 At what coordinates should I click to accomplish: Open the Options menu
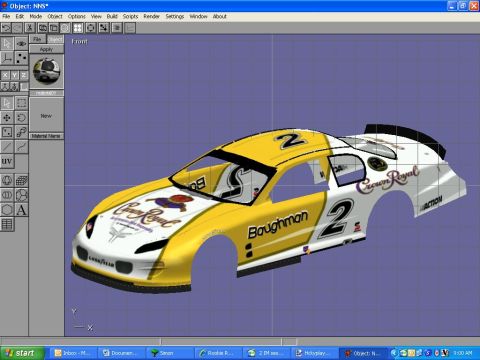coord(77,16)
